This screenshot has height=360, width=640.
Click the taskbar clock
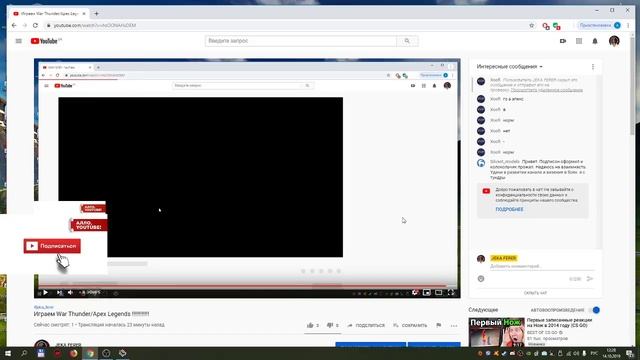click(611, 353)
